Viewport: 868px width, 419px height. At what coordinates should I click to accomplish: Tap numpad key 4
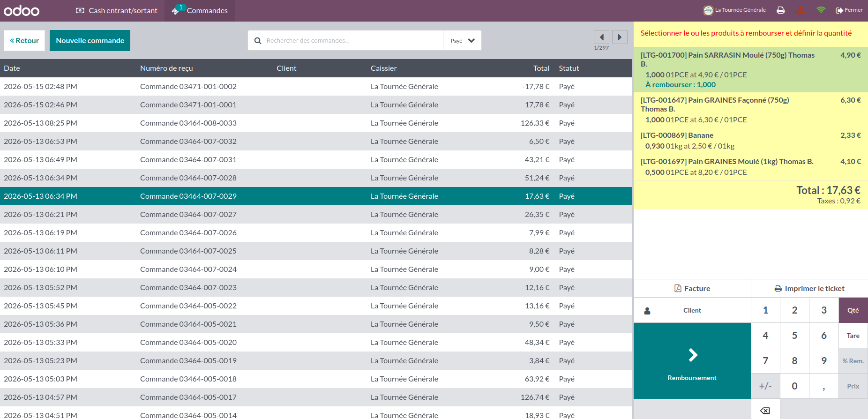pyautogui.click(x=766, y=336)
